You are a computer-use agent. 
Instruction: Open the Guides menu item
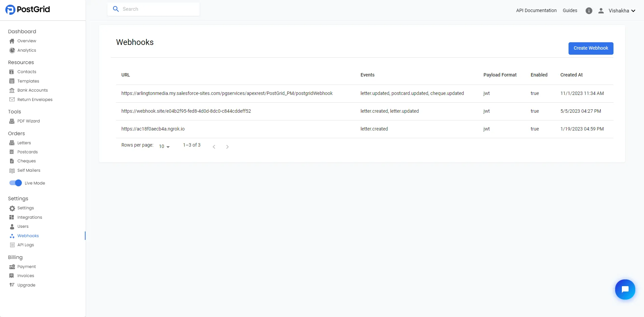(x=570, y=10)
